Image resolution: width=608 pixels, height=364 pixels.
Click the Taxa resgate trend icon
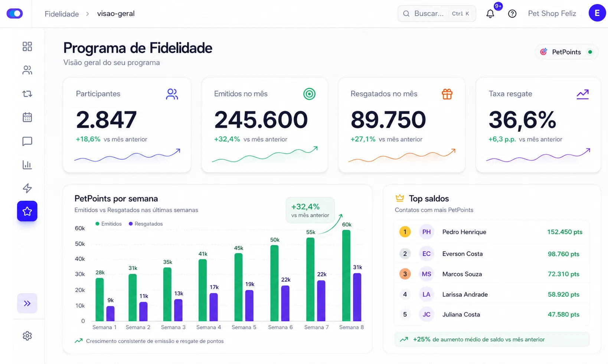point(583,94)
